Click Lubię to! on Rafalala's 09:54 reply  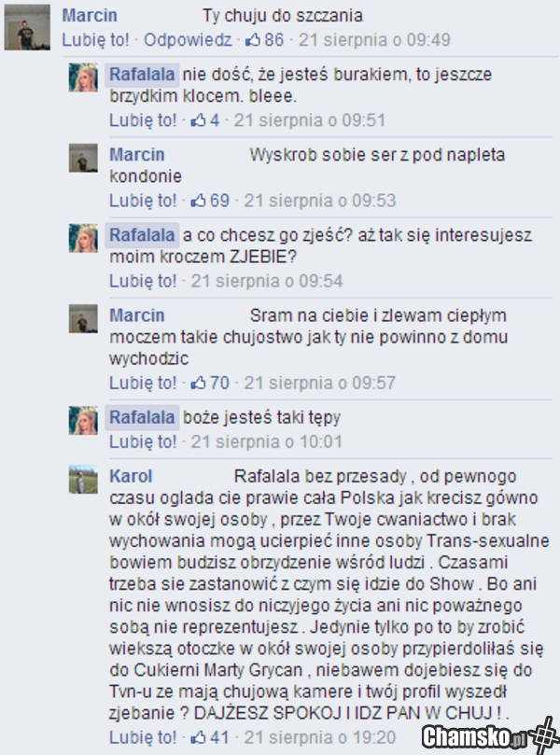[143, 281]
